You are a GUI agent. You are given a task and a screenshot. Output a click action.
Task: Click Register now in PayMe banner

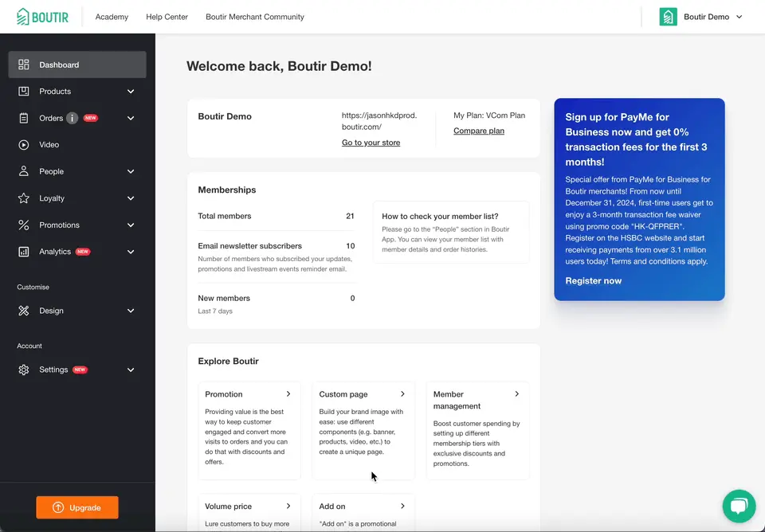click(593, 280)
